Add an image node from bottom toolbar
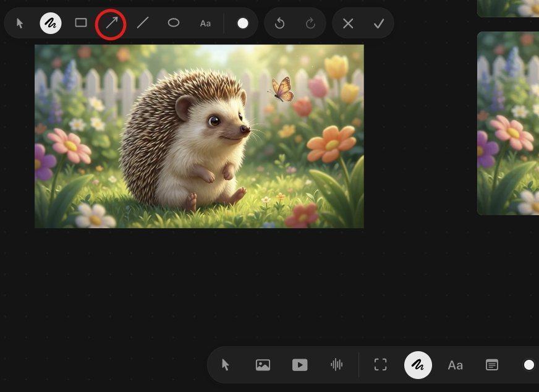The height and width of the screenshot is (392, 539). (x=263, y=365)
